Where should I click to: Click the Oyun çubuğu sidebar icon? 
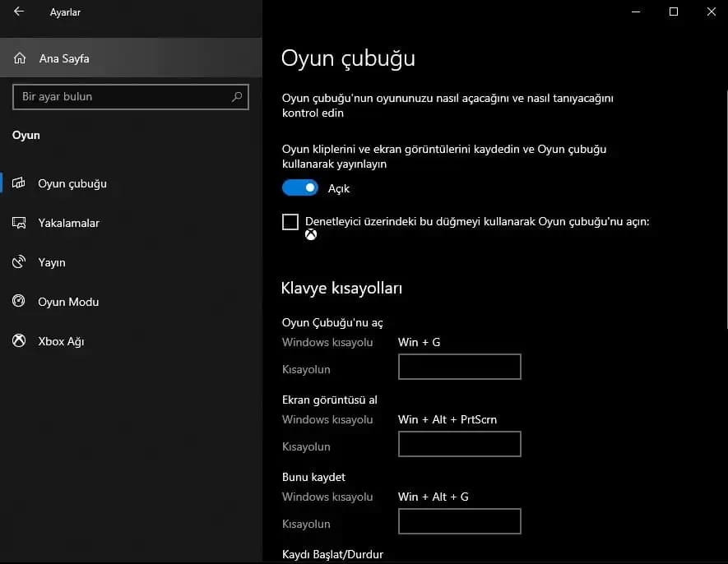click(x=19, y=183)
